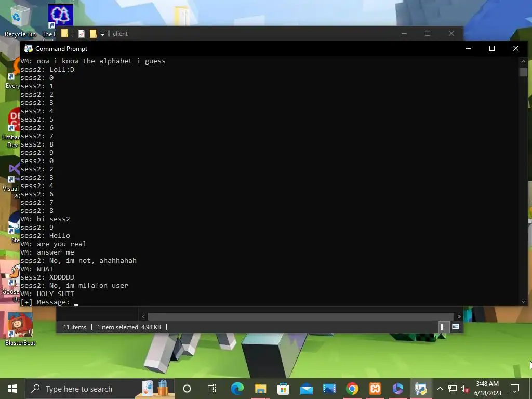Viewport: 532px width, 399px height.
Task: Open the Windows Start menu
Action: (x=12, y=389)
